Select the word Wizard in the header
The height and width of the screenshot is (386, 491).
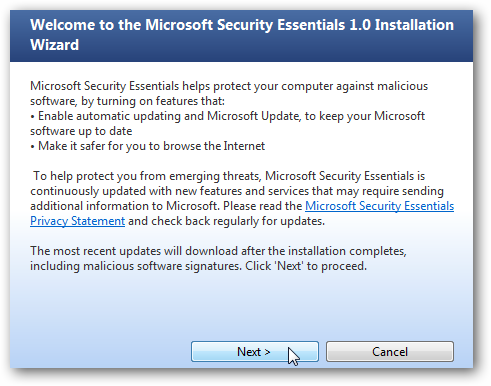(54, 45)
